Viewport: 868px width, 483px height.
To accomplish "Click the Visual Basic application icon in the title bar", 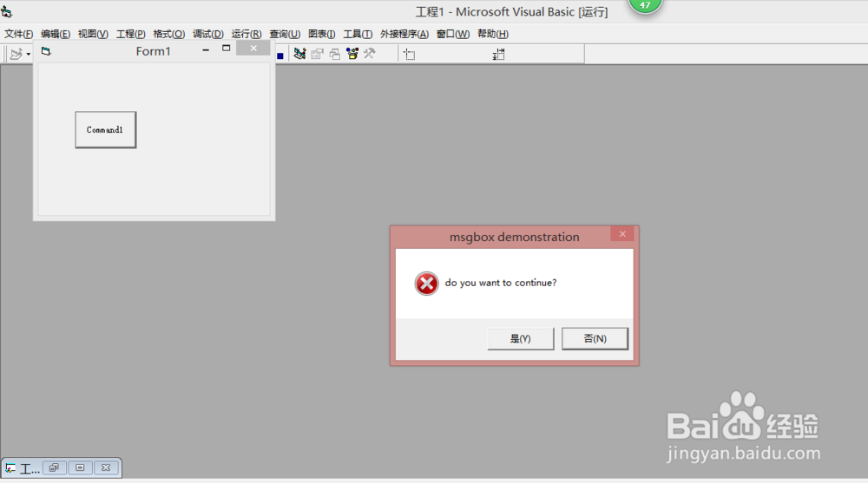I will point(7,11).
